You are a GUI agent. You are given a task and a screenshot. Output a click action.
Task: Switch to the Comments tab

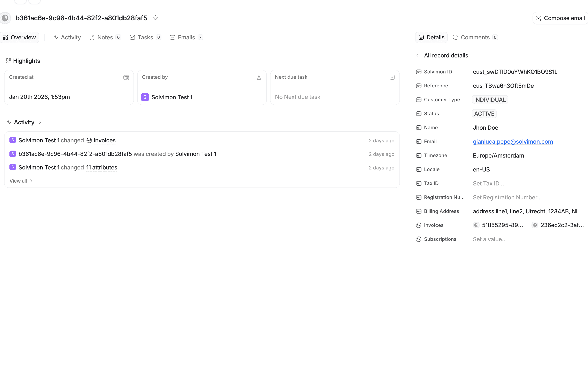(475, 37)
